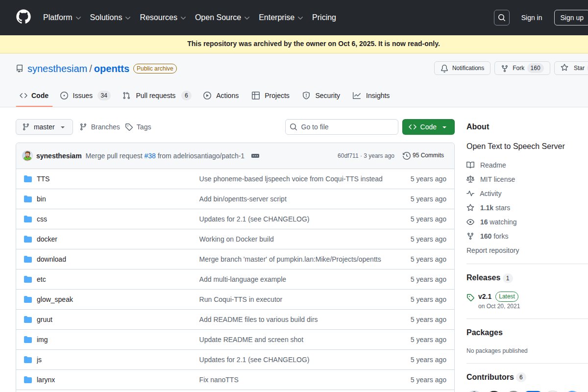
Task: Star the repository
Action: [572, 68]
